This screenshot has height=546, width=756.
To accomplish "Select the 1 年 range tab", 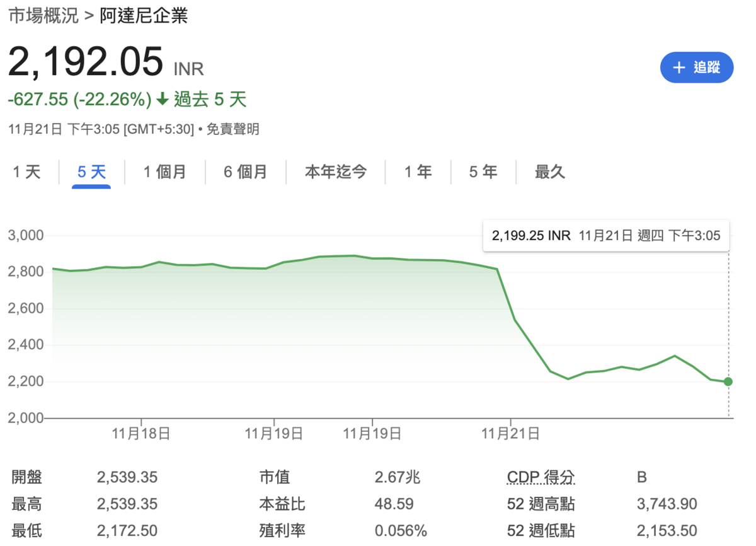I will (418, 171).
